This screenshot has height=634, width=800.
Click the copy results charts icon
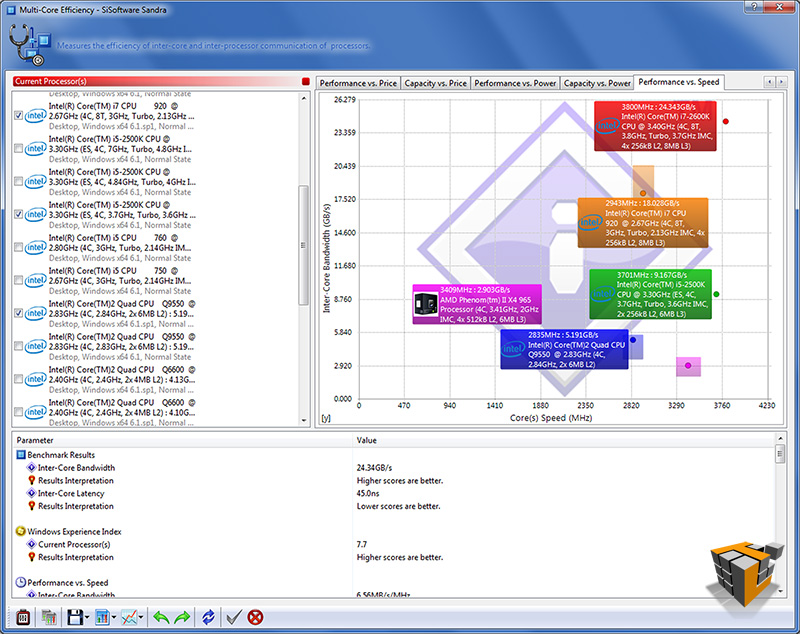tap(49, 618)
